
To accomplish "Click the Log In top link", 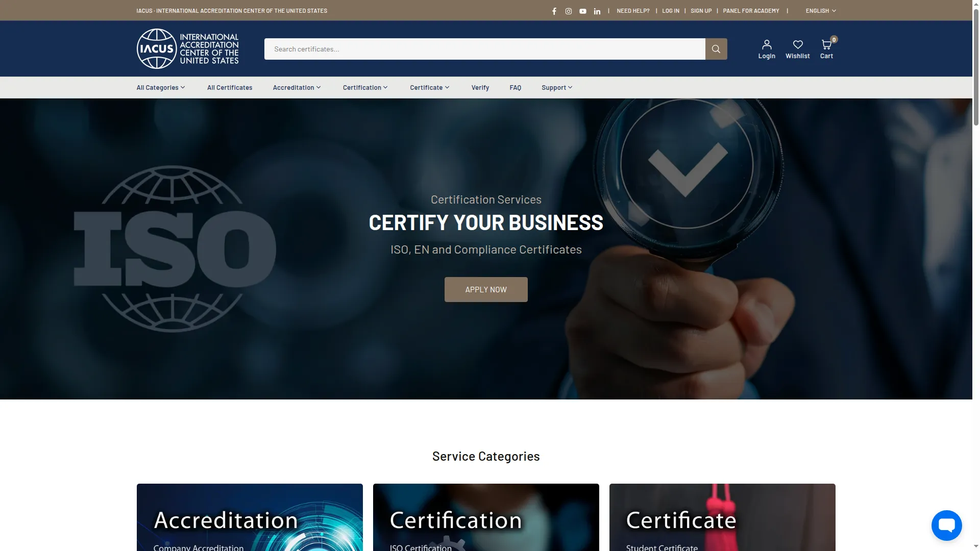I will tap(671, 11).
